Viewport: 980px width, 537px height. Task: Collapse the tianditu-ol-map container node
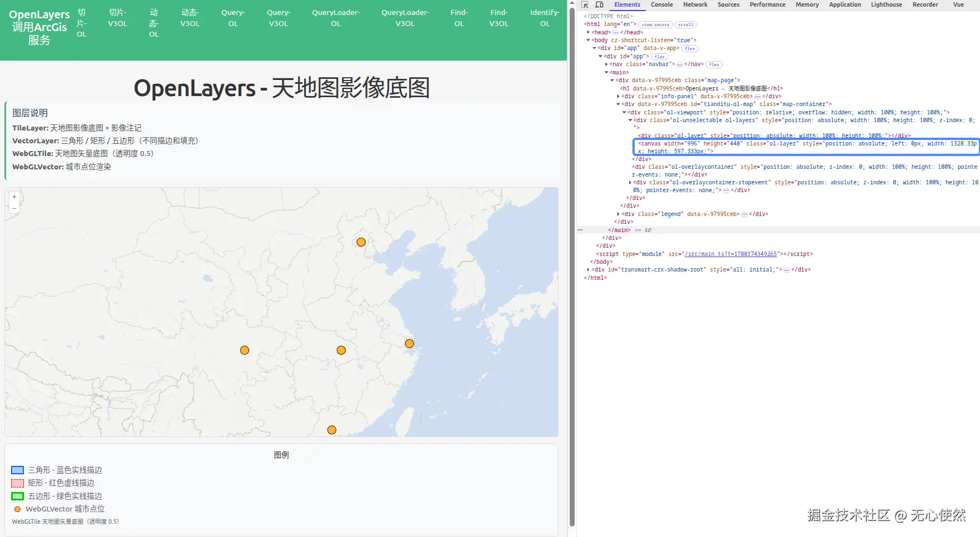coord(619,104)
